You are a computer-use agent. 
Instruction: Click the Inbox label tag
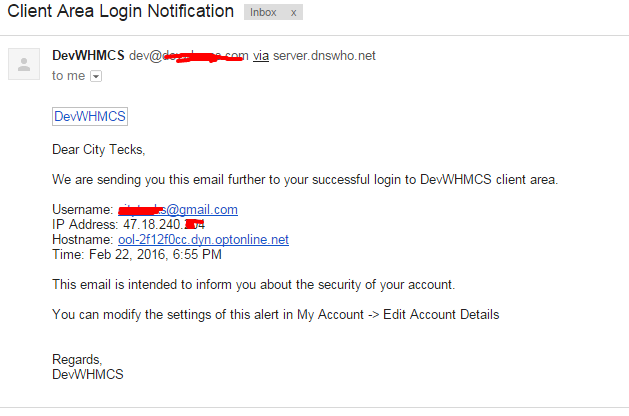(263, 12)
